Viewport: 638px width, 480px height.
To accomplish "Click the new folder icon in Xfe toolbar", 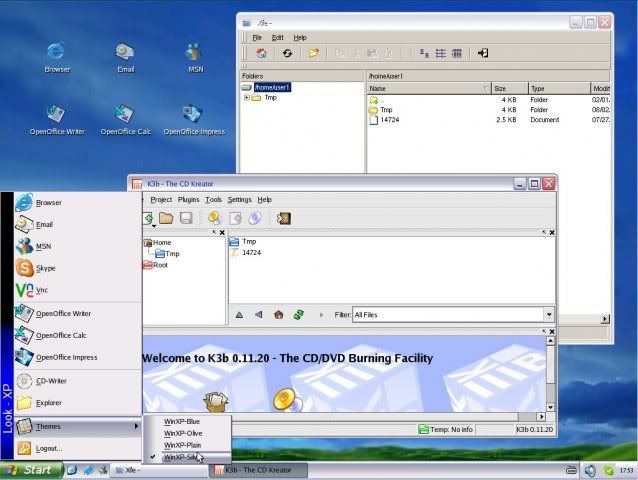I will tap(313, 53).
